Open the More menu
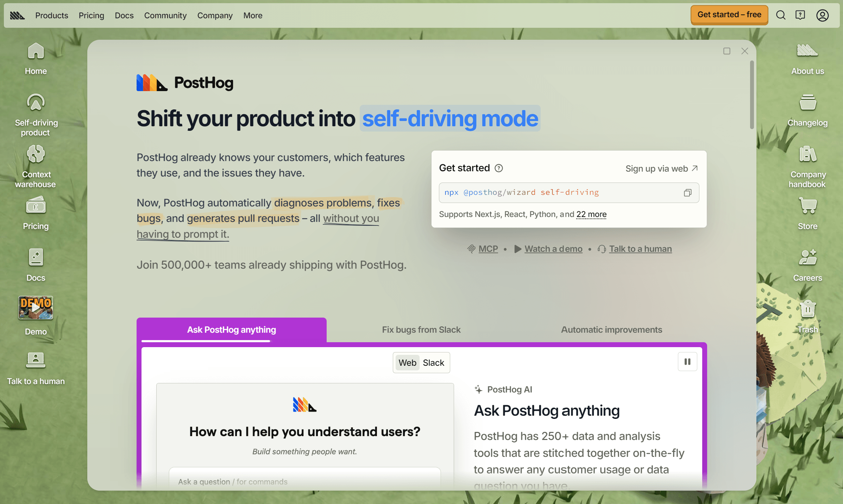The width and height of the screenshot is (843, 504). [x=253, y=15]
